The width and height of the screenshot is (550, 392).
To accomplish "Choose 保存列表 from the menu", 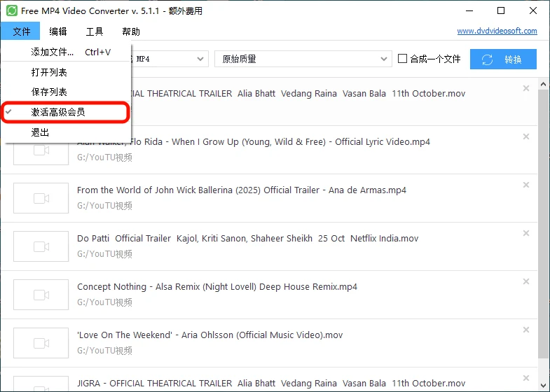I will (x=67, y=92).
